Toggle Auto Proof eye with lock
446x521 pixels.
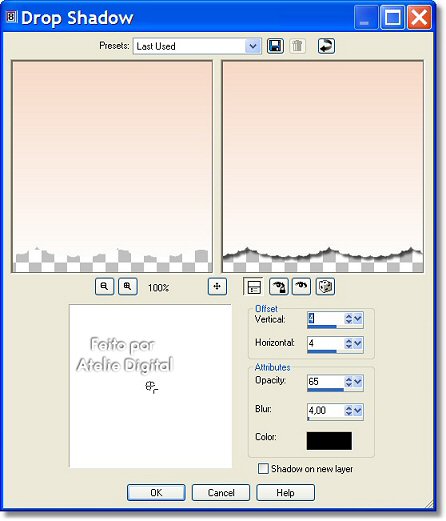click(278, 287)
